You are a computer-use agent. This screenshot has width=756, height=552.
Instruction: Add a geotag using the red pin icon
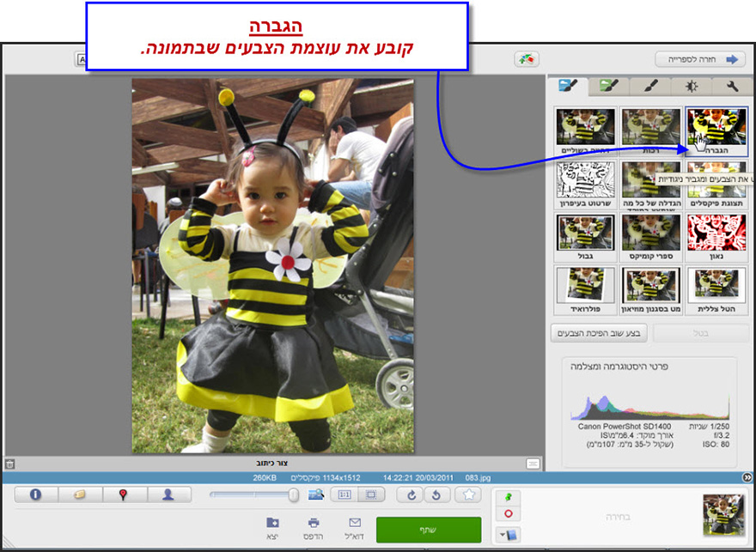click(x=124, y=496)
